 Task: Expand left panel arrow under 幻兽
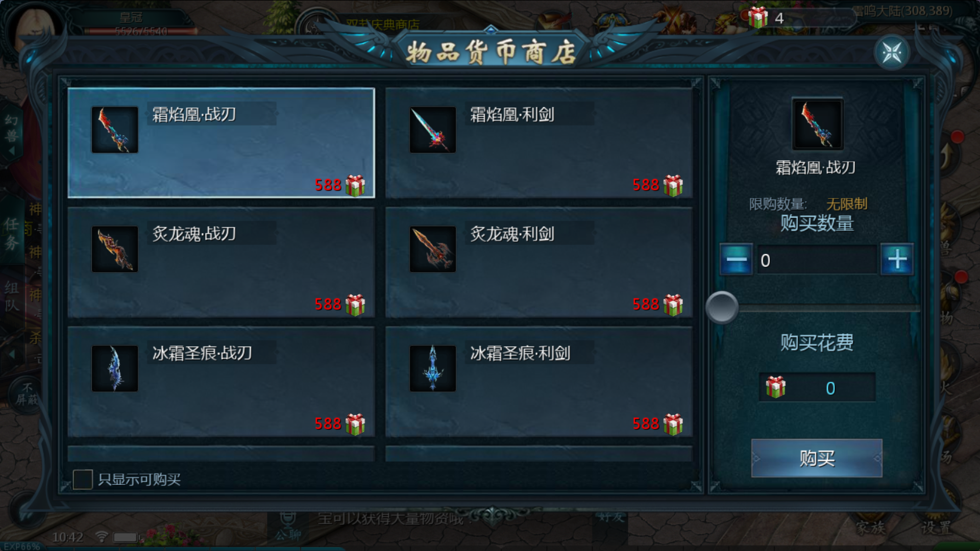pyautogui.click(x=12, y=151)
